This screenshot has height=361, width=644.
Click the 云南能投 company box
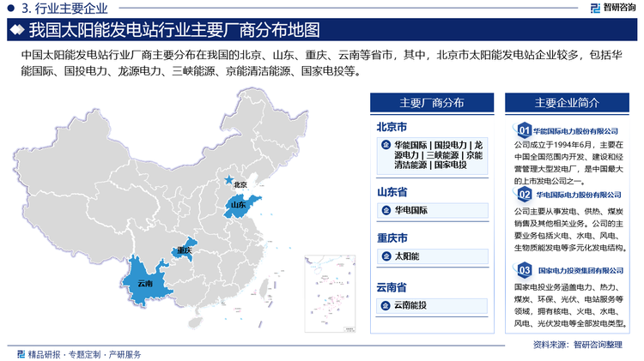coord(433,305)
